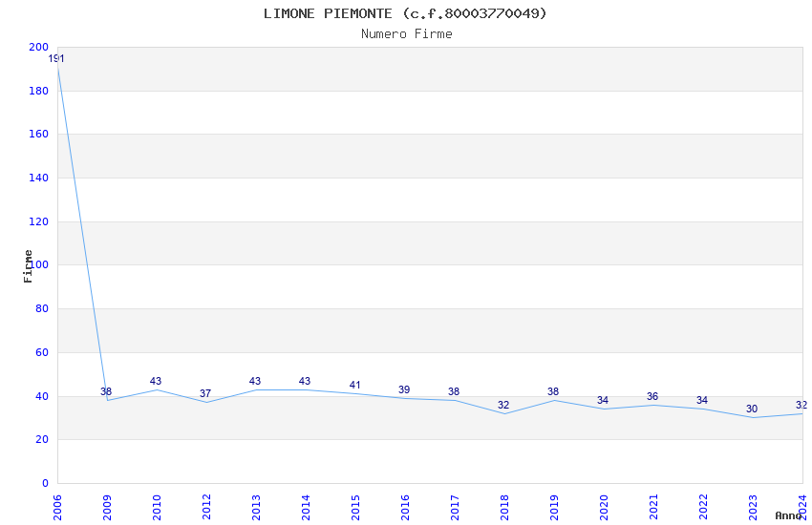Click the y-axis value 0

point(46,484)
